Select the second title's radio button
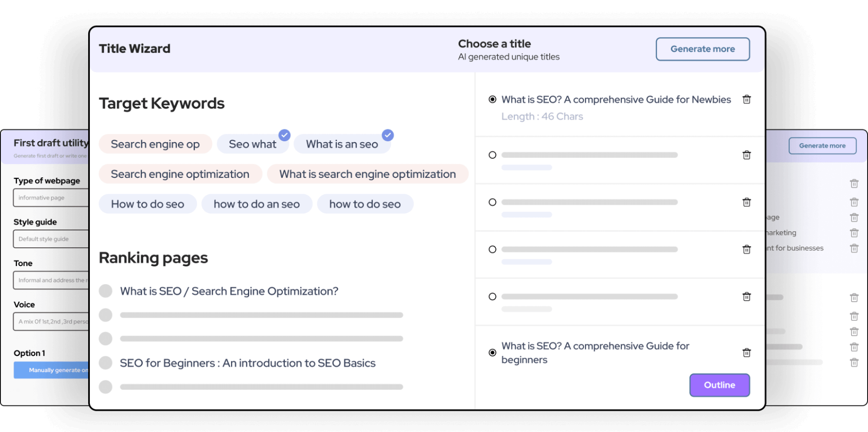The height and width of the screenshot is (432, 868). [x=492, y=154]
